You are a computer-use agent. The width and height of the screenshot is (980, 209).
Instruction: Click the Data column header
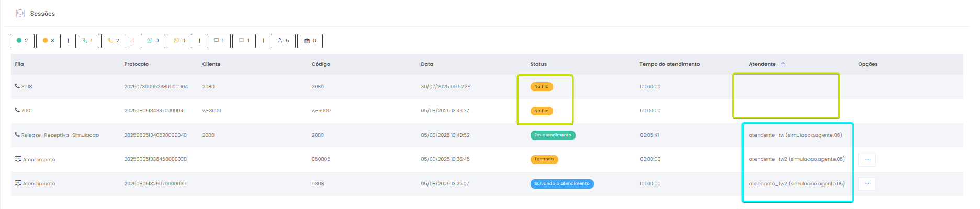coord(427,64)
